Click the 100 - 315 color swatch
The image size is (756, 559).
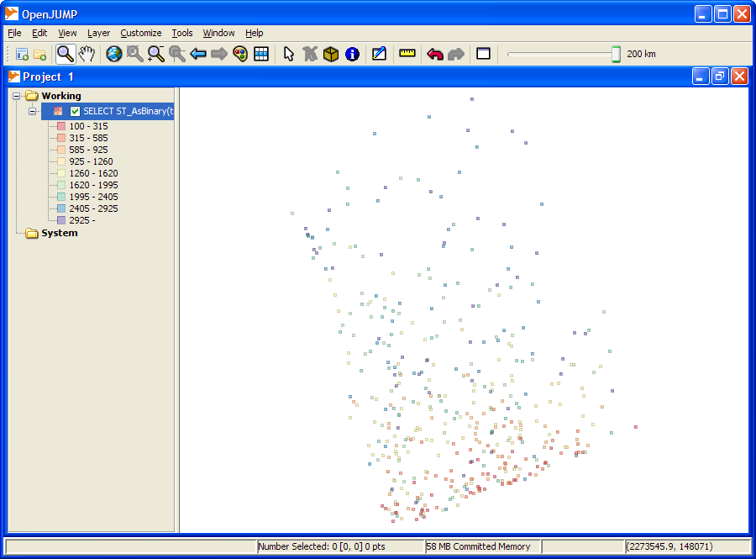tap(61, 126)
